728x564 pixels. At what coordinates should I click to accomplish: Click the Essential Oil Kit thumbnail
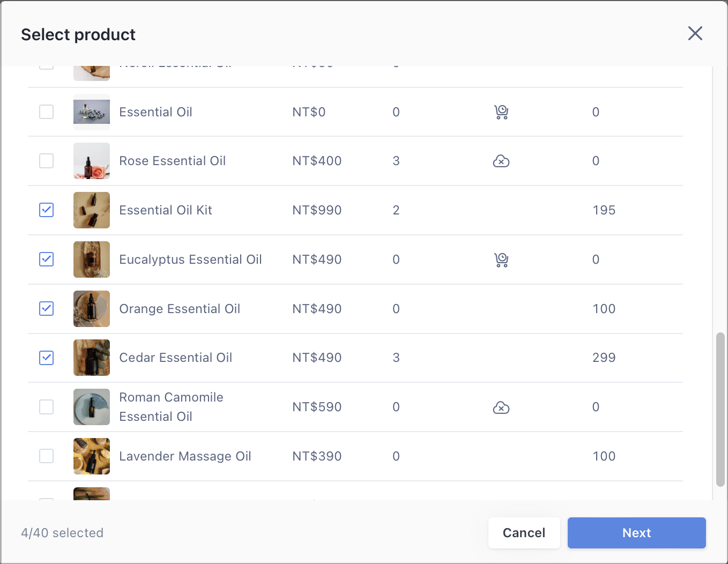[92, 210]
